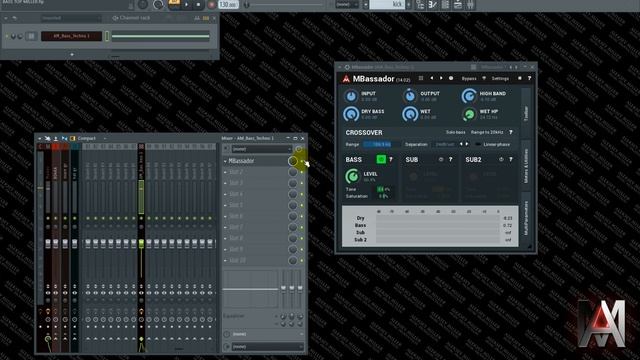Click the MBassador logo icon

346,79
